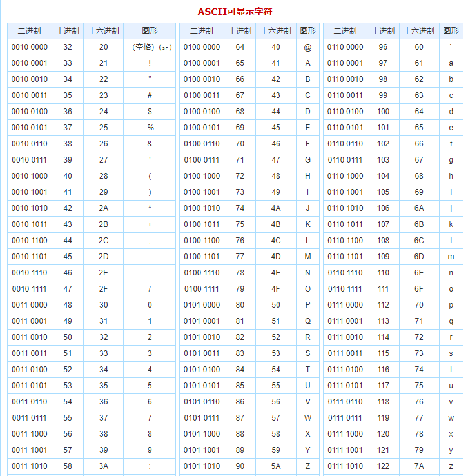Click the decimal cell '103'
The image size is (468, 476).
coord(383,160)
